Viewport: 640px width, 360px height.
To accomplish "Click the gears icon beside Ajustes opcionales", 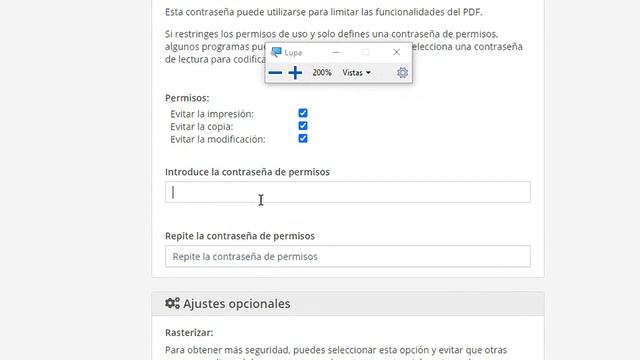I will click(172, 303).
